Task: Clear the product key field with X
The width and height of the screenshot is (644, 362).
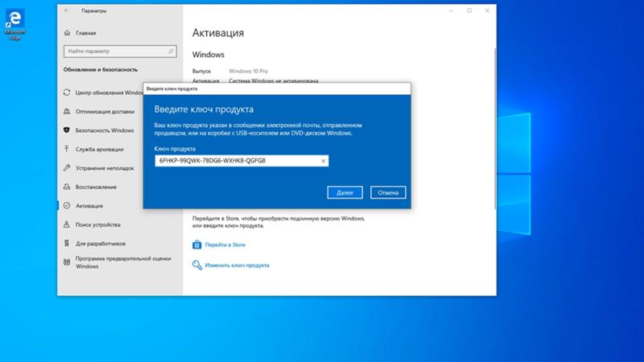Action: 324,161
